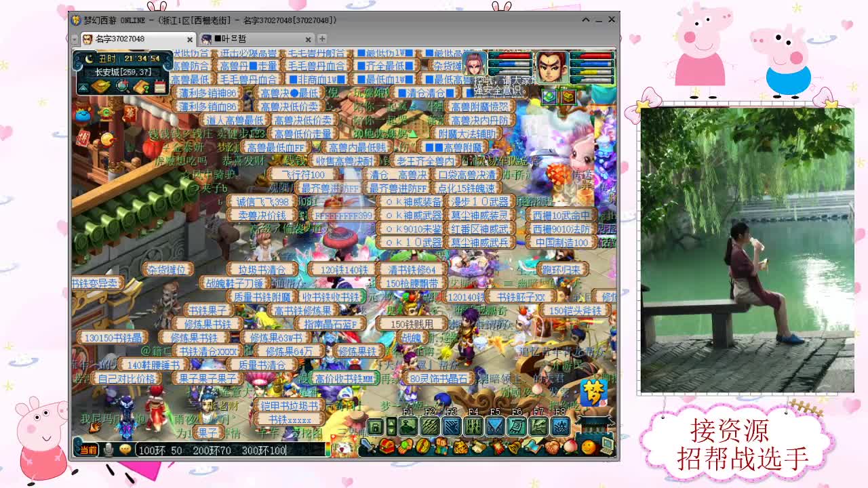Use the F6 scroll skill shortcut icon
The width and height of the screenshot is (868, 488).
tap(517, 426)
